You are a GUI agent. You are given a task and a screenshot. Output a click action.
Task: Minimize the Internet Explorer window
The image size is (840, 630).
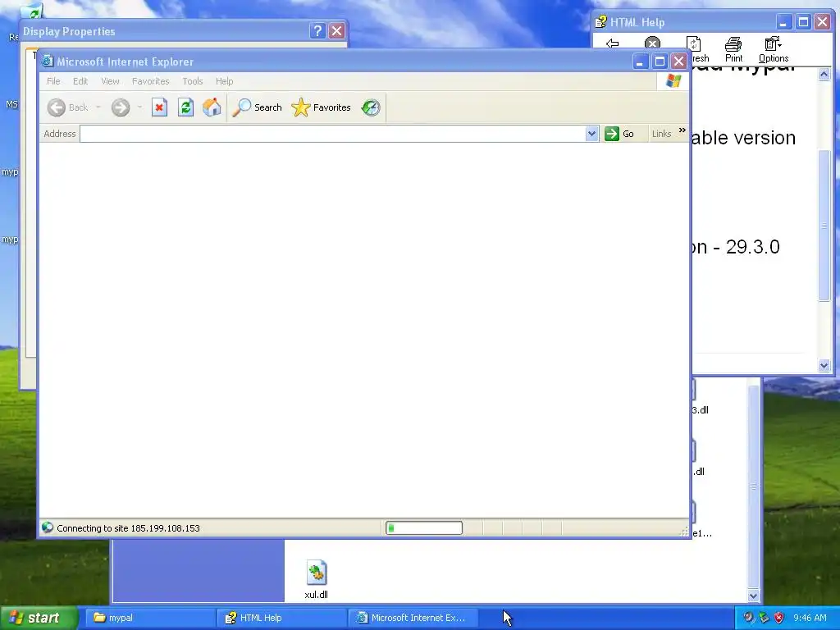640,61
